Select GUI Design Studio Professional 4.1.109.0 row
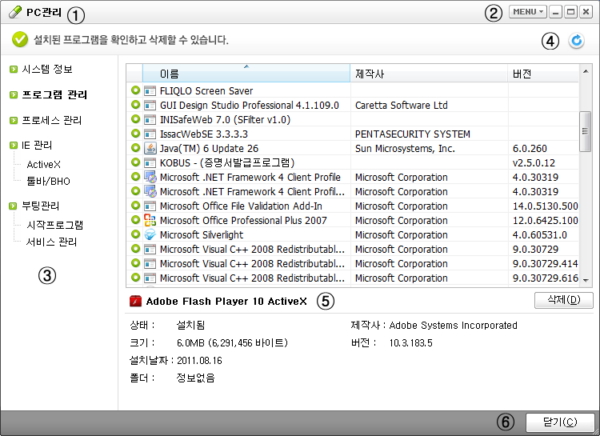This screenshot has width=600, height=436. (x=352, y=105)
